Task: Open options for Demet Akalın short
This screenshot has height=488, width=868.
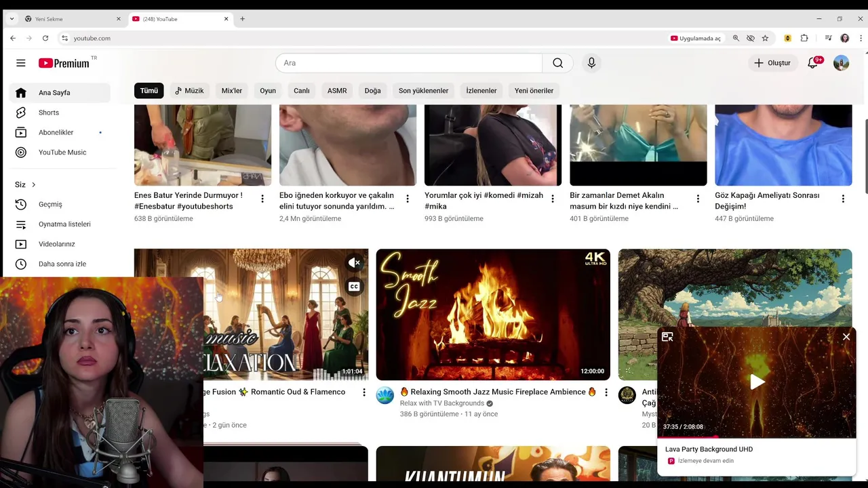Action: tap(698, 199)
